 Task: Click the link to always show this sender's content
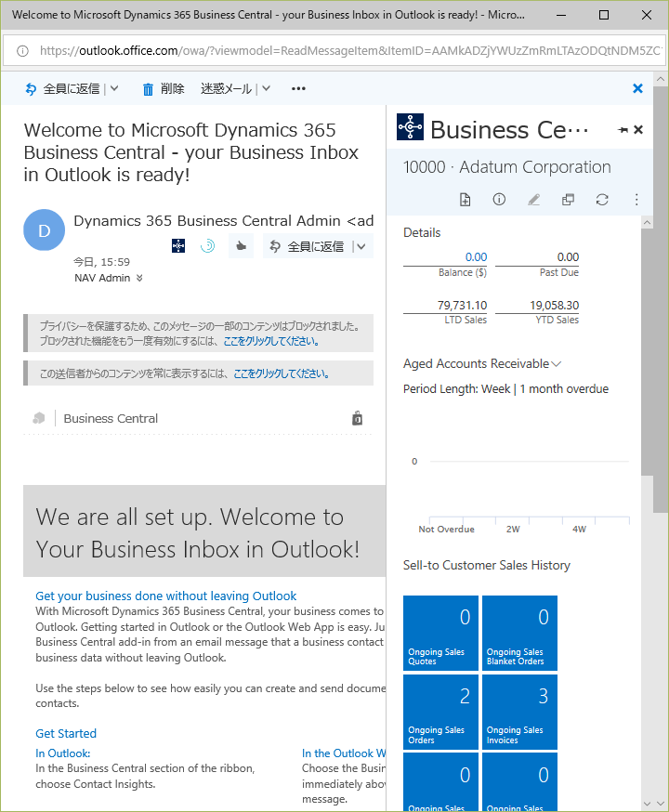[282, 373]
